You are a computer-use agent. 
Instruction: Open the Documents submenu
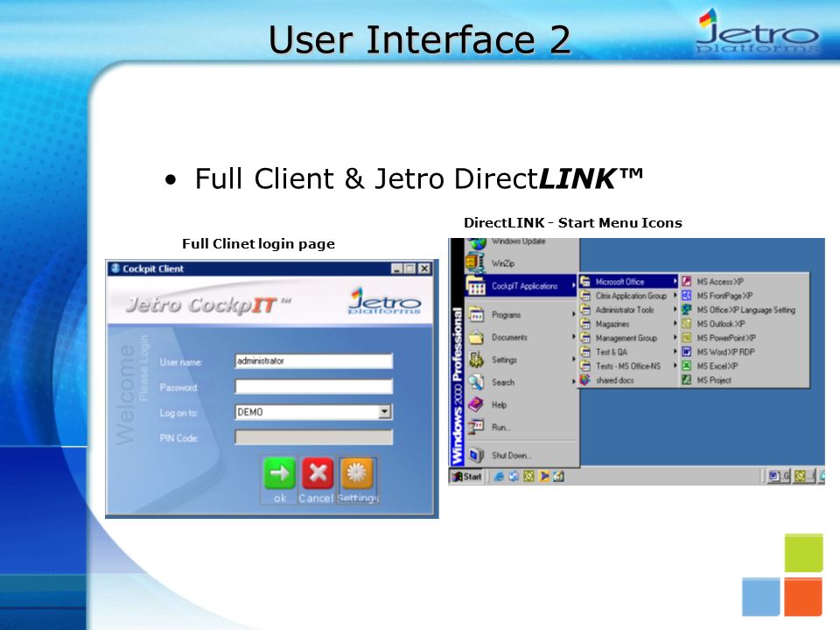click(x=521, y=337)
